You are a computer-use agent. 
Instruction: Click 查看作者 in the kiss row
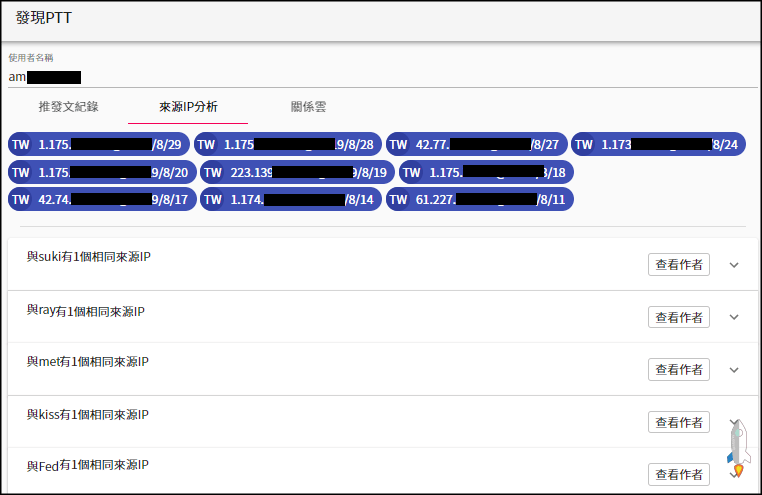(679, 422)
